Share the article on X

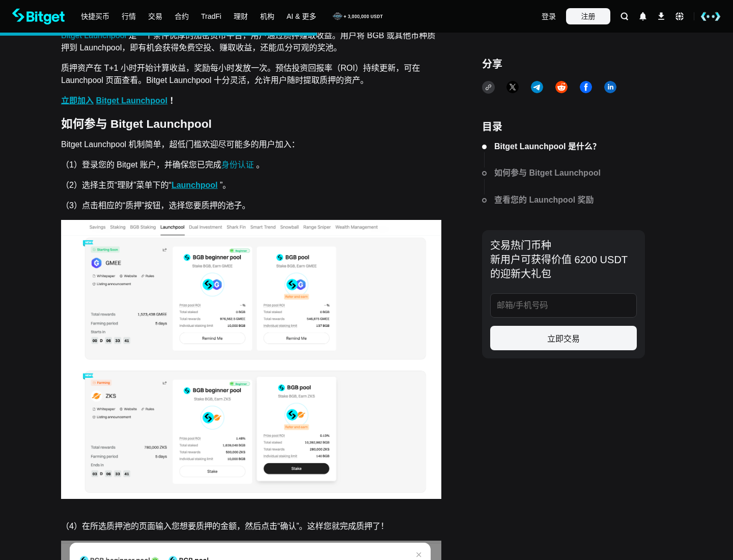[513, 87]
